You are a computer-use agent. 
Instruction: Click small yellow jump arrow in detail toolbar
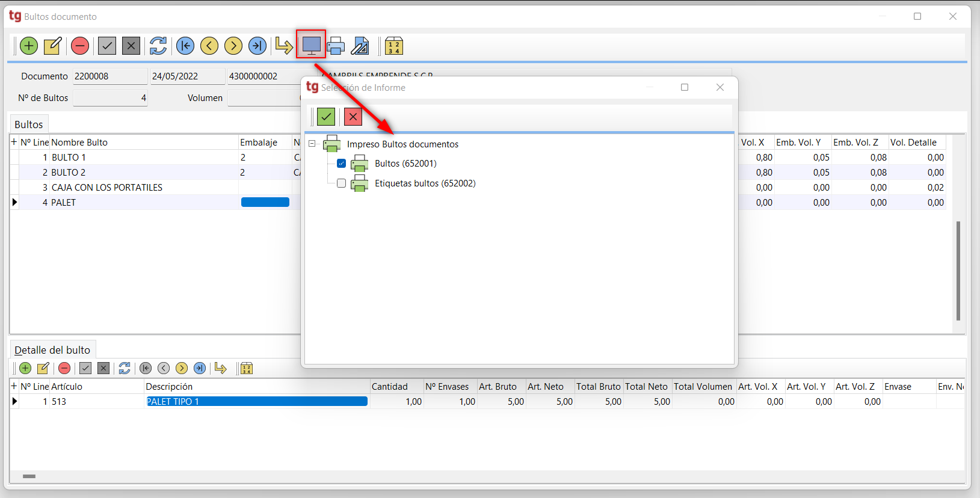[x=220, y=368]
